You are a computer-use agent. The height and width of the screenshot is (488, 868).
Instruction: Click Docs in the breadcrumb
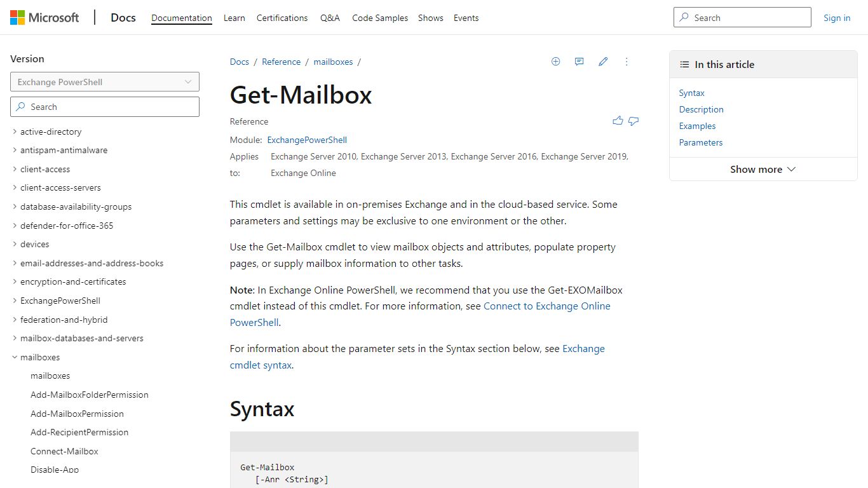(240, 62)
